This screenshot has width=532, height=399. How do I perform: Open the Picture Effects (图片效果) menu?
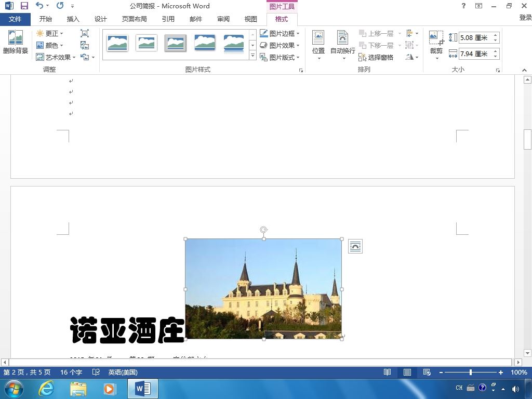(280, 45)
